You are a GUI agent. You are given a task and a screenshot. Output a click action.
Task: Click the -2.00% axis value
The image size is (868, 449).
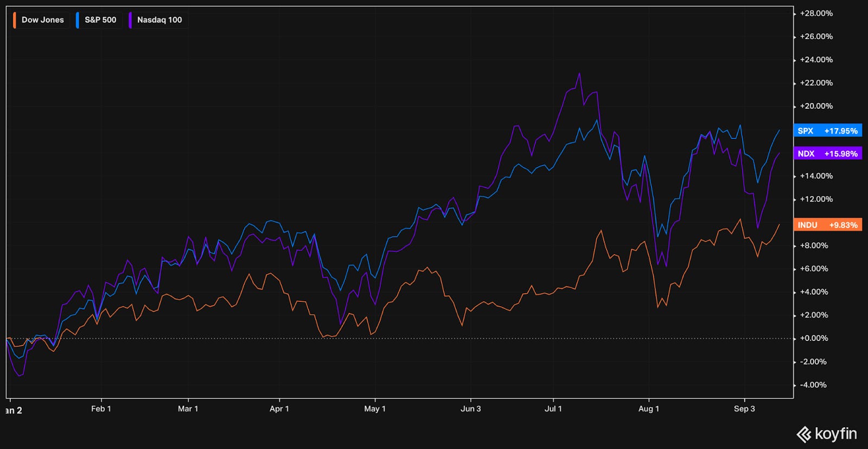(814, 362)
